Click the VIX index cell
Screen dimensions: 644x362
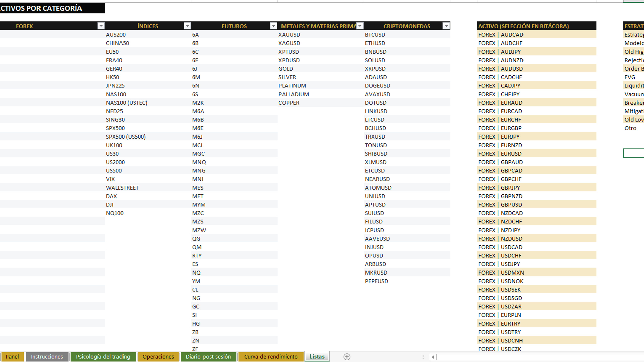[148, 179]
